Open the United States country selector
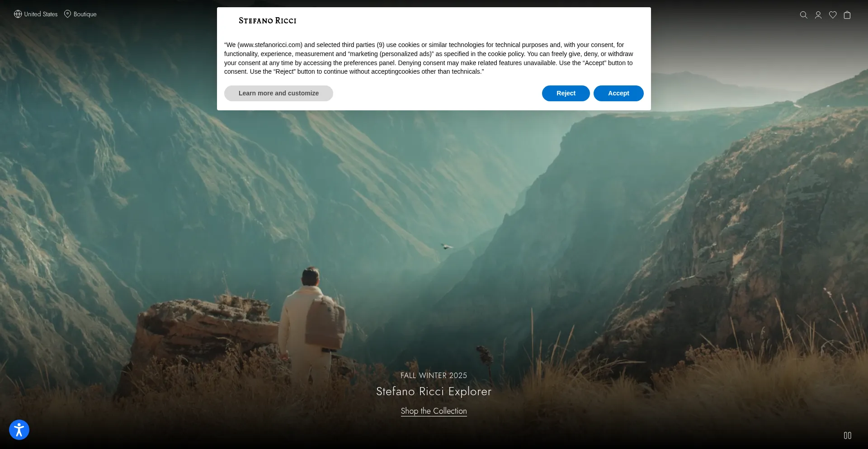868x449 pixels. (41, 14)
